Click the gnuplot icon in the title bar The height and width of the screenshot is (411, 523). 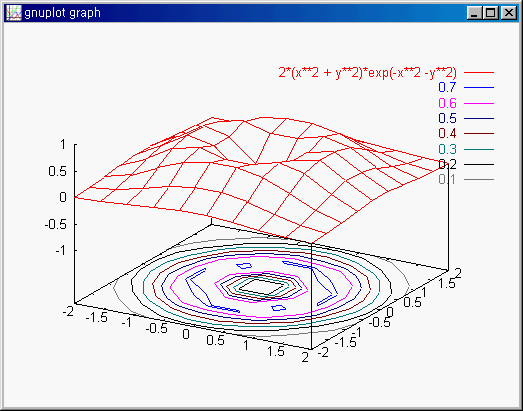(x=14, y=13)
